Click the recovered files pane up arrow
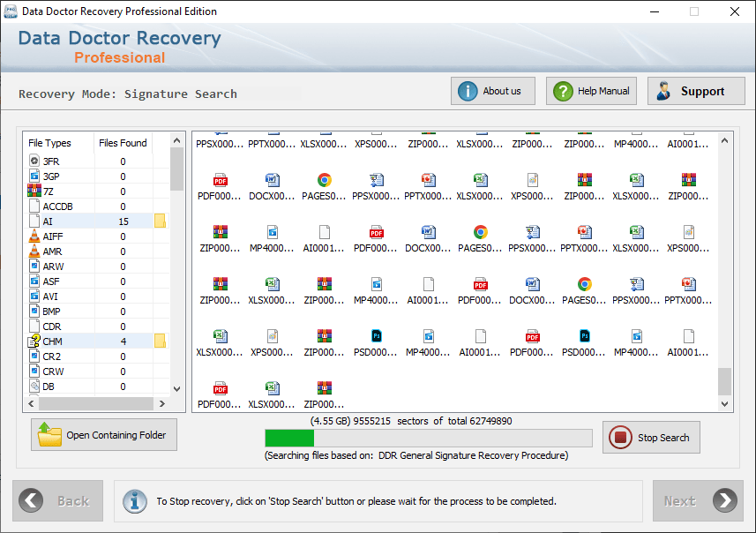The width and height of the screenshot is (756, 533). coord(724,140)
